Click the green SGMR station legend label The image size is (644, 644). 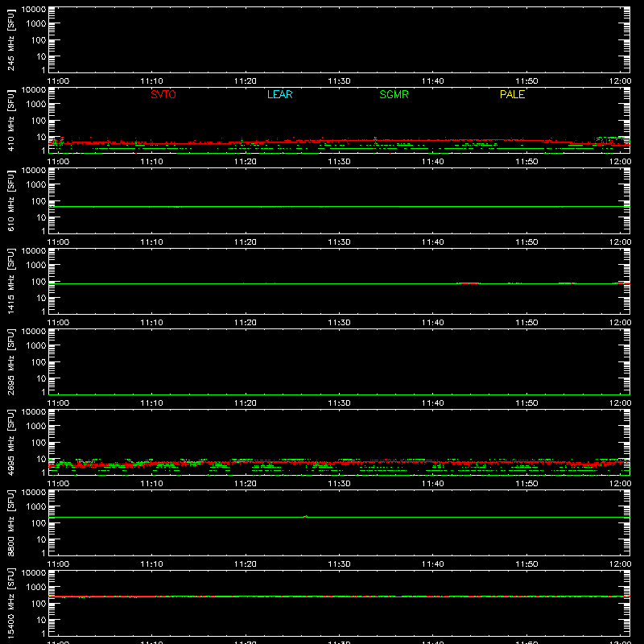[394, 94]
